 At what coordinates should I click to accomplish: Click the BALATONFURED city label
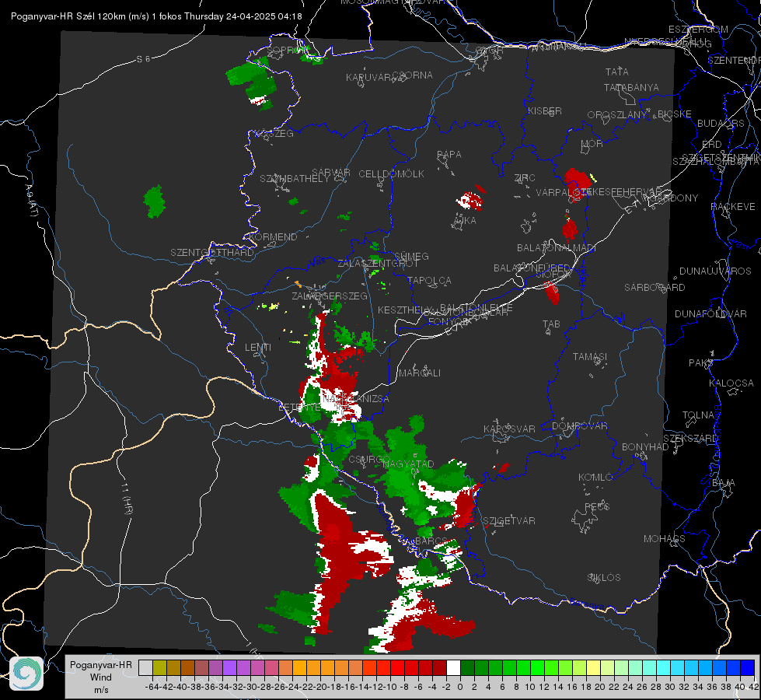point(532,268)
